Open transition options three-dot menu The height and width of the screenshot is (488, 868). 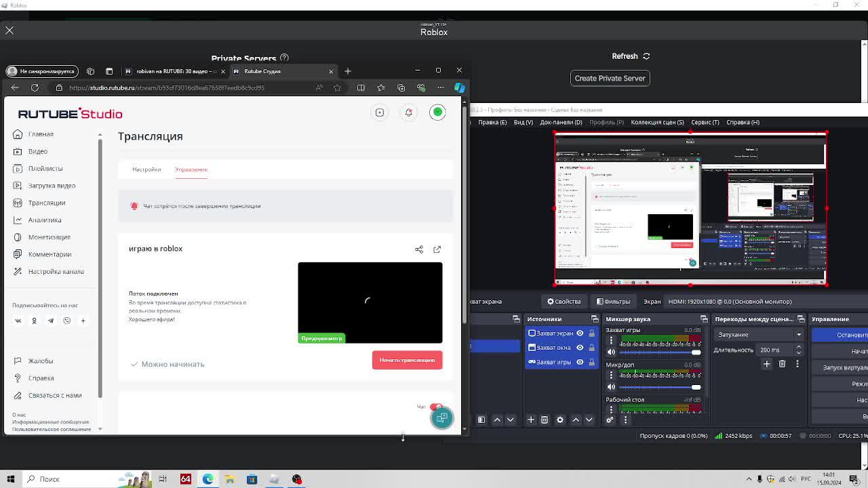pos(797,364)
